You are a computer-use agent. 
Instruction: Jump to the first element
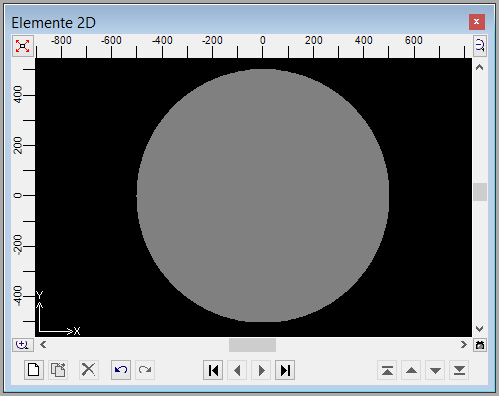tap(213, 370)
